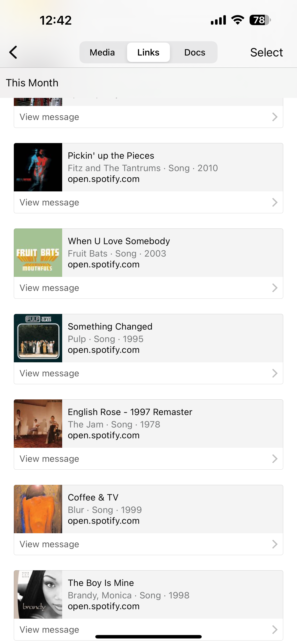Tap chevron under English Rose link
Image resolution: width=297 pixels, height=644 pixels.
(x=275, y=459)
